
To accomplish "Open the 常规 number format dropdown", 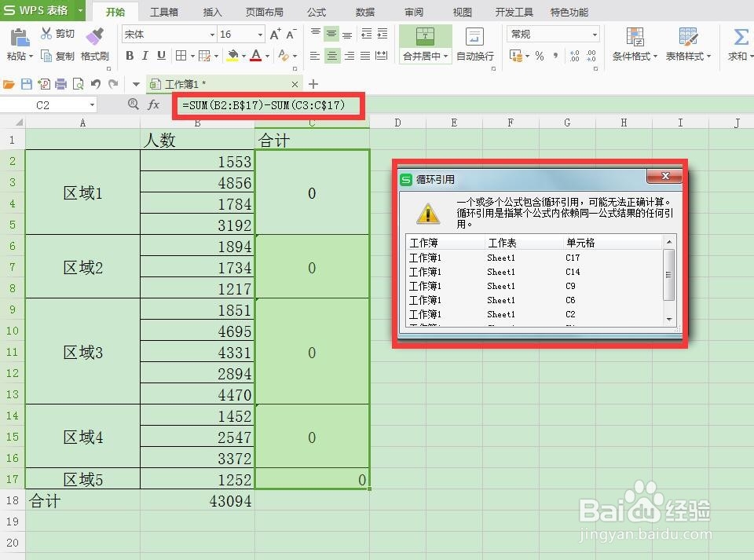I will tap(593, 34).
